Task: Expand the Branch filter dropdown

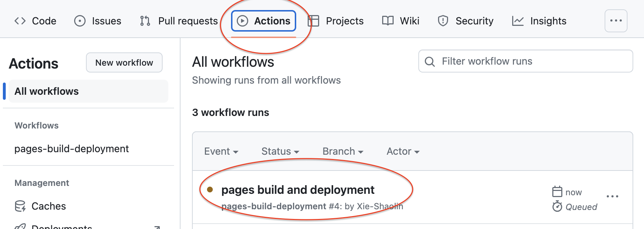Action: pyautogui.click(x=343, y=151)
